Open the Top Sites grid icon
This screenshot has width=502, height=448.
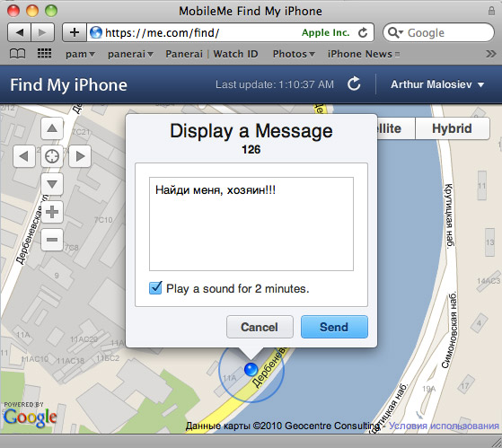45,54
